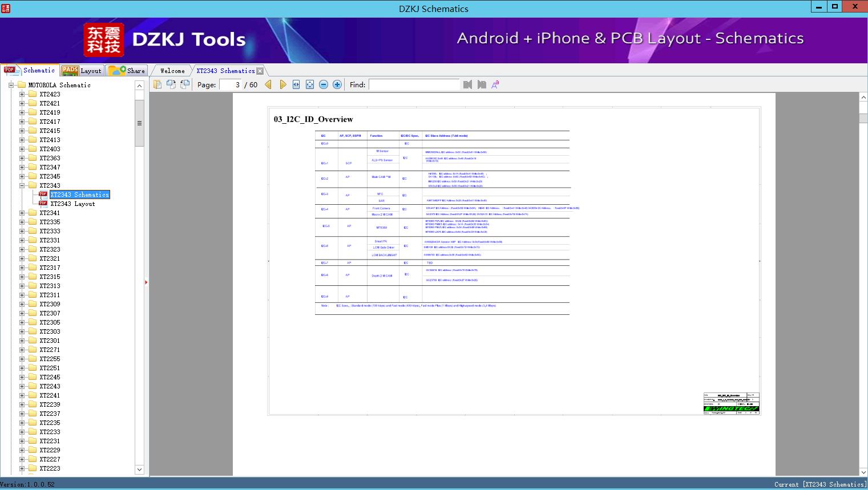Switch to the Layout tab
The image size is (868, 490).
pyautogui.click(x=82, y=71)
